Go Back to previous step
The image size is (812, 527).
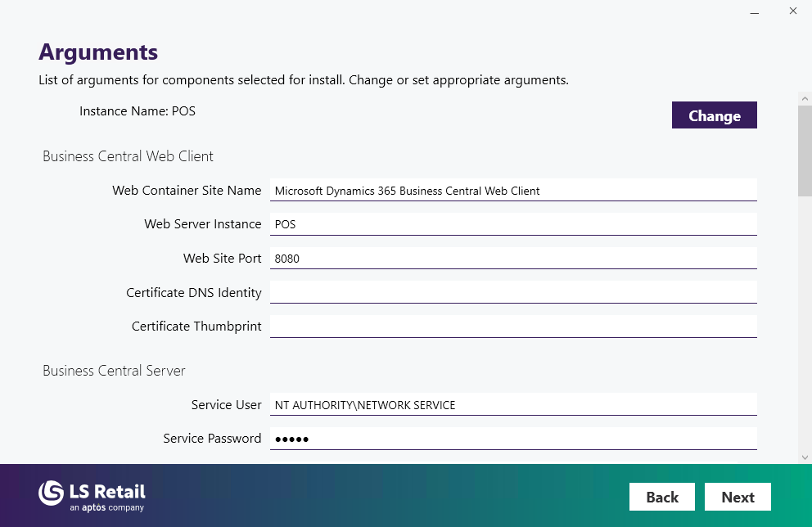(x=661, y=497)
